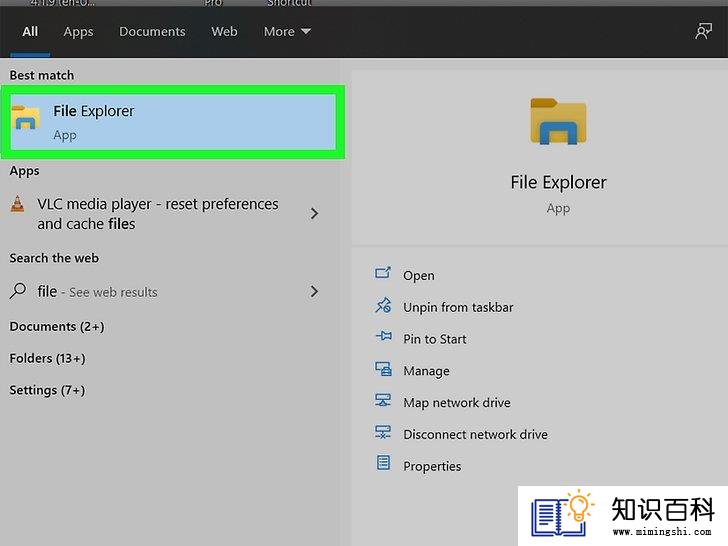728x546 pixels.
Task: Open File Explorer best match result
Action: pyautogui.click(x=173, y=122)
